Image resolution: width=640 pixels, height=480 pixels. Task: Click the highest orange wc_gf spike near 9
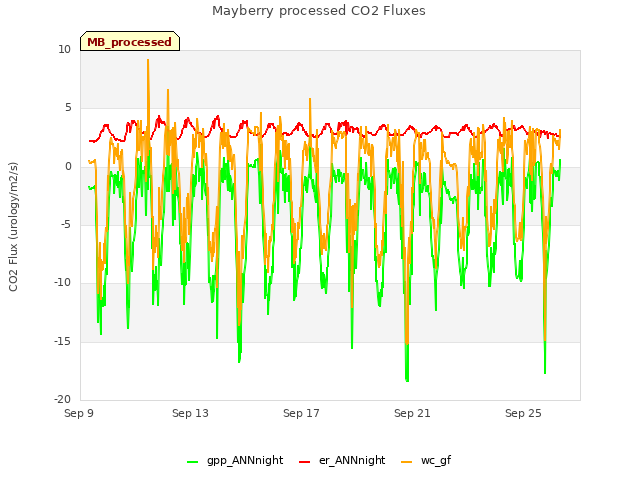click(x=148, y=60)
